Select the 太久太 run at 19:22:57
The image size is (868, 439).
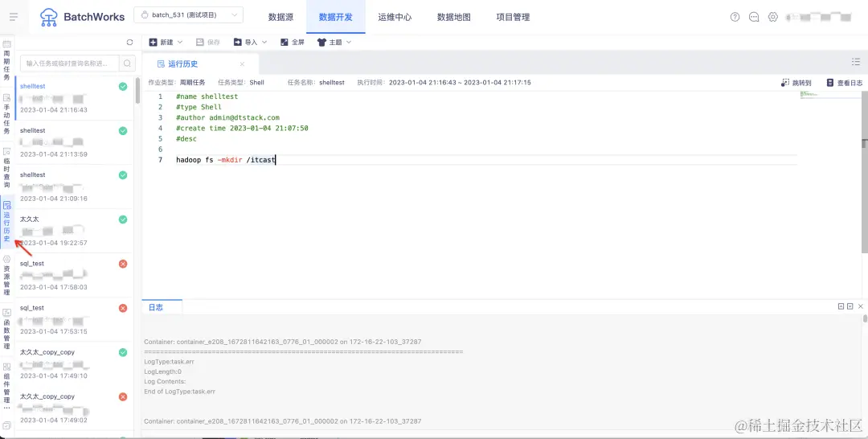tap(74, 231)
